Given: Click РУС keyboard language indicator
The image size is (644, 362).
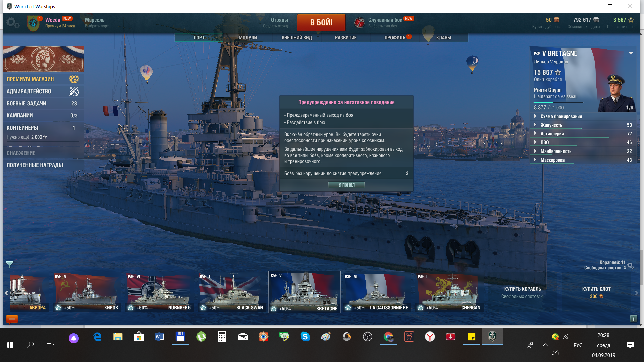Looking at the screenshot, I should pos(578,345).
